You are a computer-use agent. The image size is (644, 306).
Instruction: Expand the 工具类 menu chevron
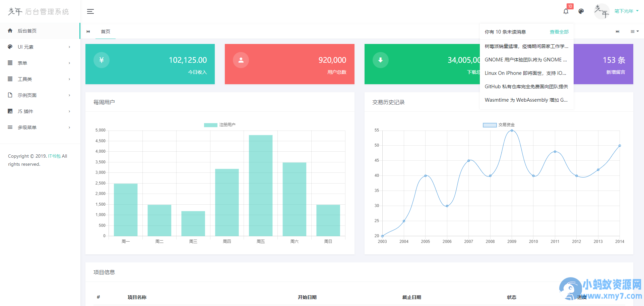(69, 79)
